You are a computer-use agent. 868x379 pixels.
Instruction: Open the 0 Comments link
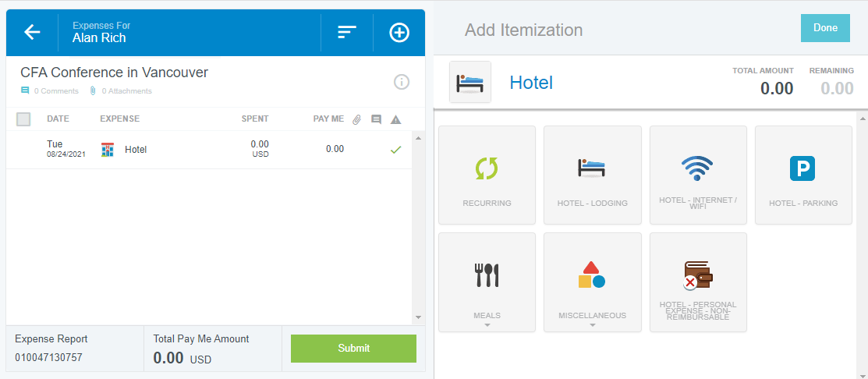(x=50, y=91)
